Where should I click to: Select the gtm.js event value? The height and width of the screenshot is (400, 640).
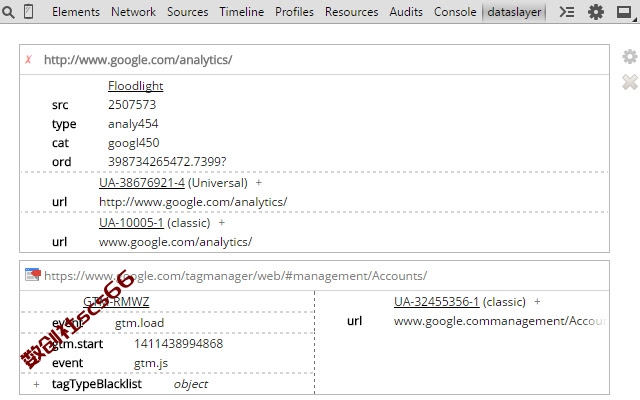151,363
